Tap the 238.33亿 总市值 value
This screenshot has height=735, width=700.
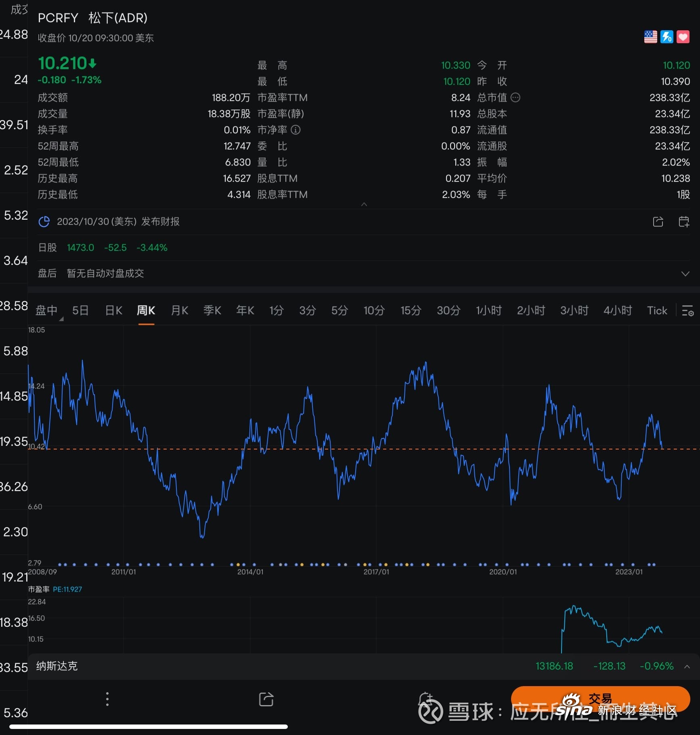tap(670, 97)
